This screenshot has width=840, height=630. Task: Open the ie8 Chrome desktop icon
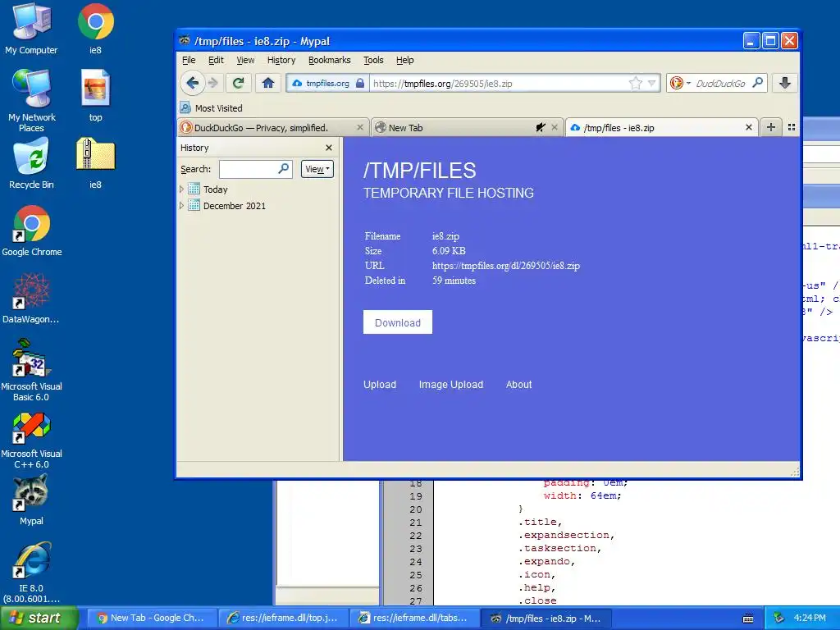coord(95,30)
